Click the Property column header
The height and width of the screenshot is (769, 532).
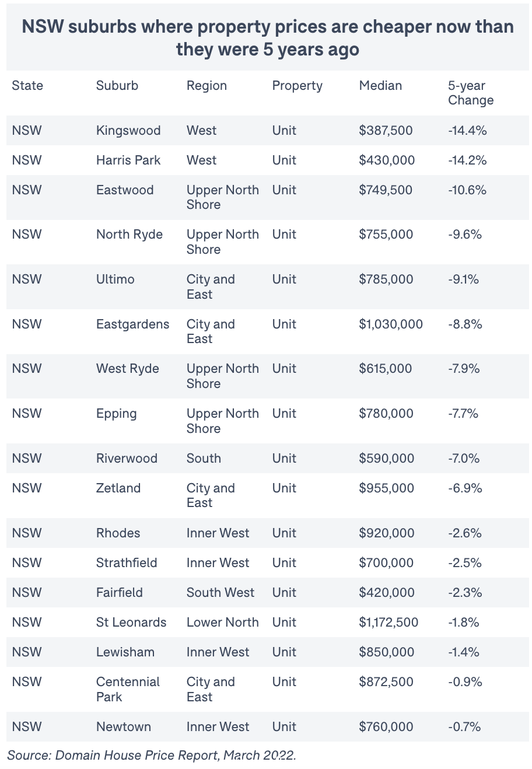coord(297,86)
